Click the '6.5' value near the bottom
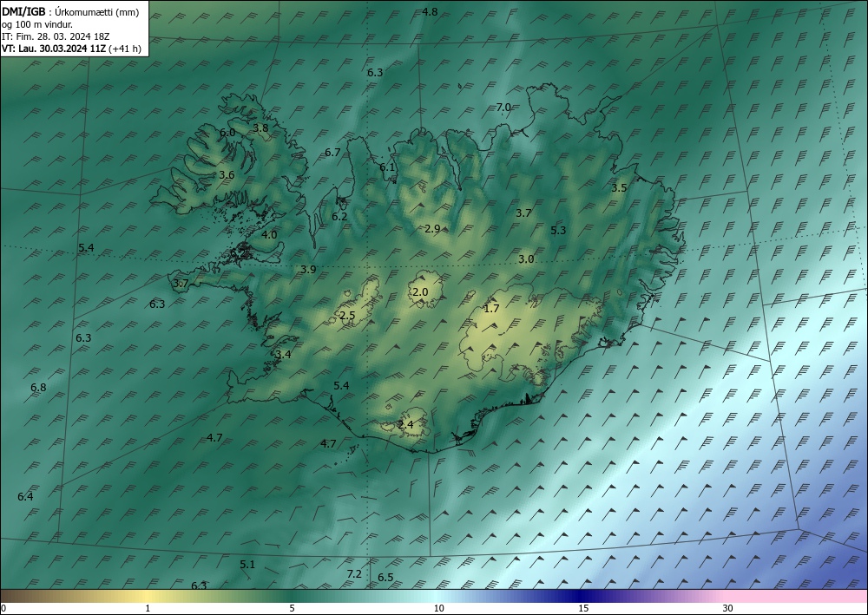The height and width of the screenshot is (615, 868). (x=385, y=578)
